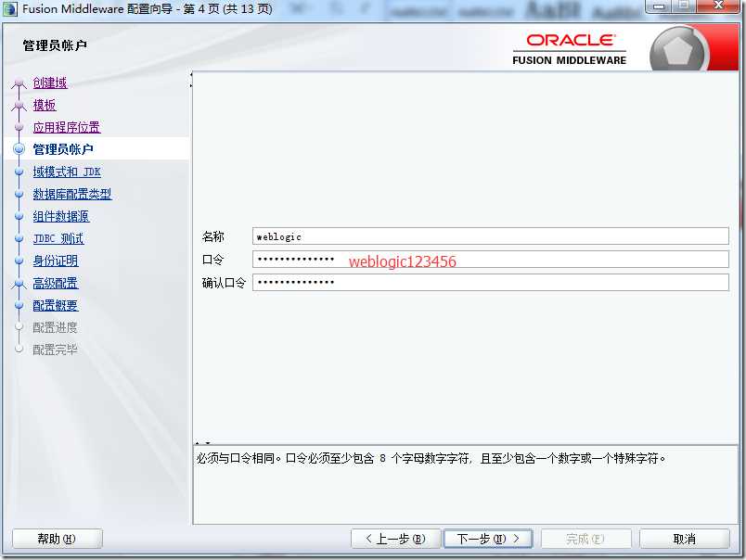Click the 取消 button
Screen dimensions: 746x560
coord(684,539)
